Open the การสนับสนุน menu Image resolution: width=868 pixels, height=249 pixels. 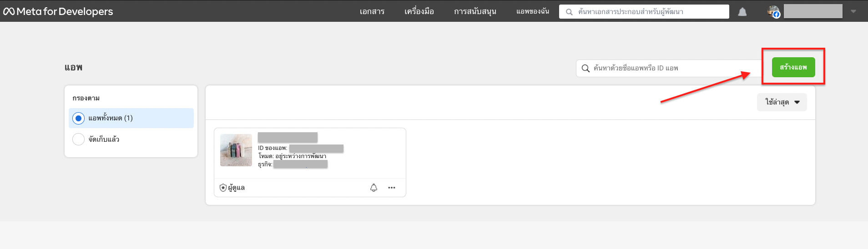point(475,11)
